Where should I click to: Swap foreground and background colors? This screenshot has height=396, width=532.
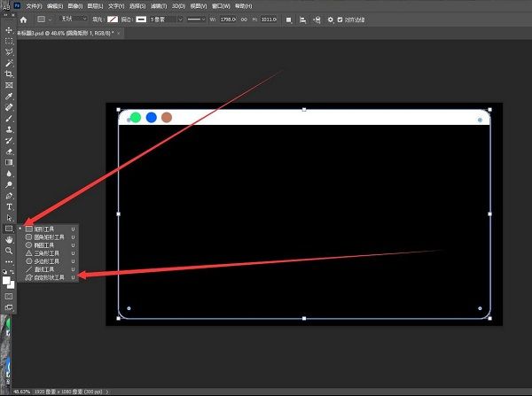click(13, 274)
